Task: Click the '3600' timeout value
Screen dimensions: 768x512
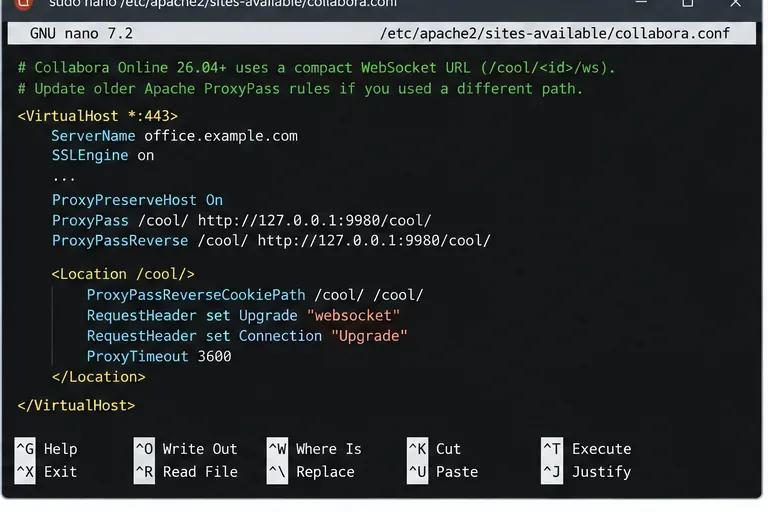Action: pos(214,357)
